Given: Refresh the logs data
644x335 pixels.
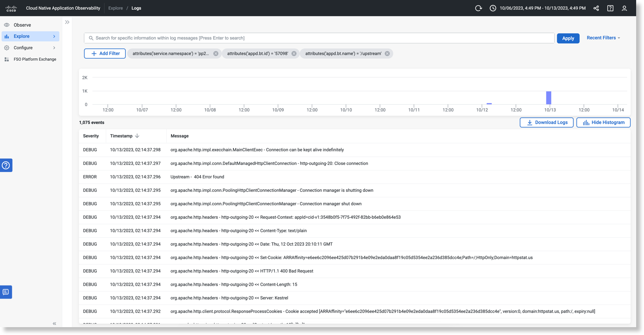Looking at the screenshot, I should coord(478,8).
